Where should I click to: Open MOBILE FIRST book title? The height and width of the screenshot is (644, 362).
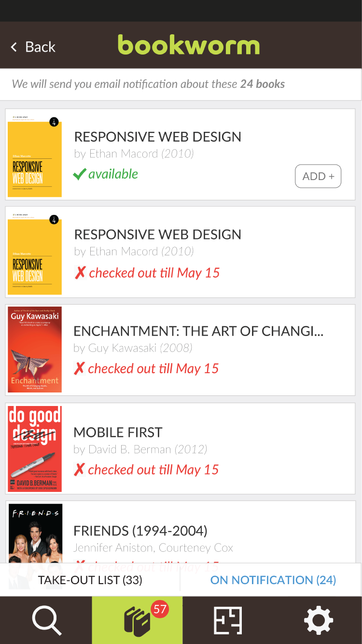[x=118, y=433]
